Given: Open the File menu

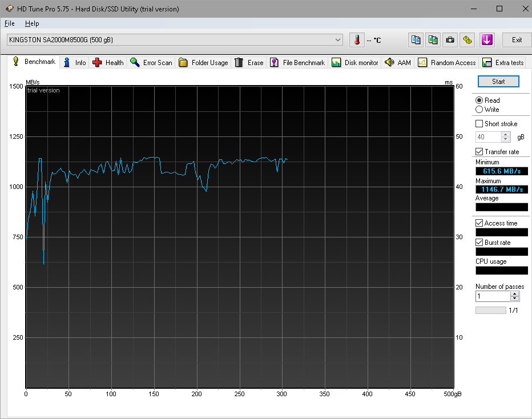Looking at the screenshot, I should coord(10,23).
